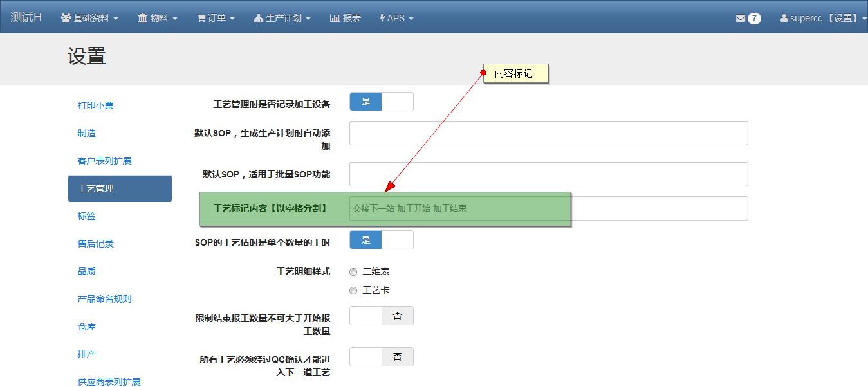
Task: Click the envelope messages icon
Action: pos(740,19)
